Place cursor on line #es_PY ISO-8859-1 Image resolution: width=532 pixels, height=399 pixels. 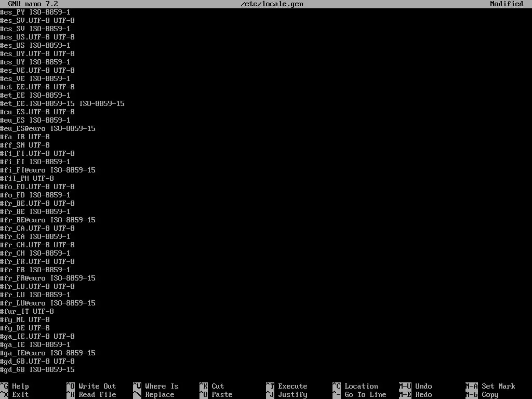(x=35, y=12)
